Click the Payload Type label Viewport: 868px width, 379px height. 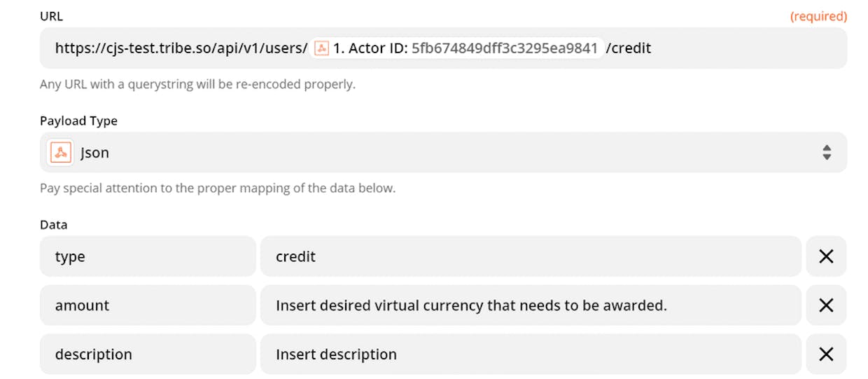pyautogui.click(x=78, y=120)
